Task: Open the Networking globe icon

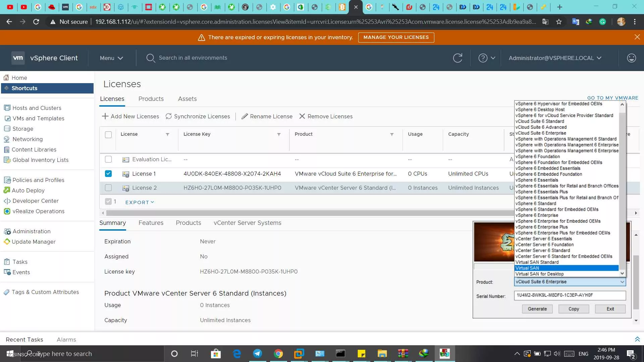Action: (7, 139)
